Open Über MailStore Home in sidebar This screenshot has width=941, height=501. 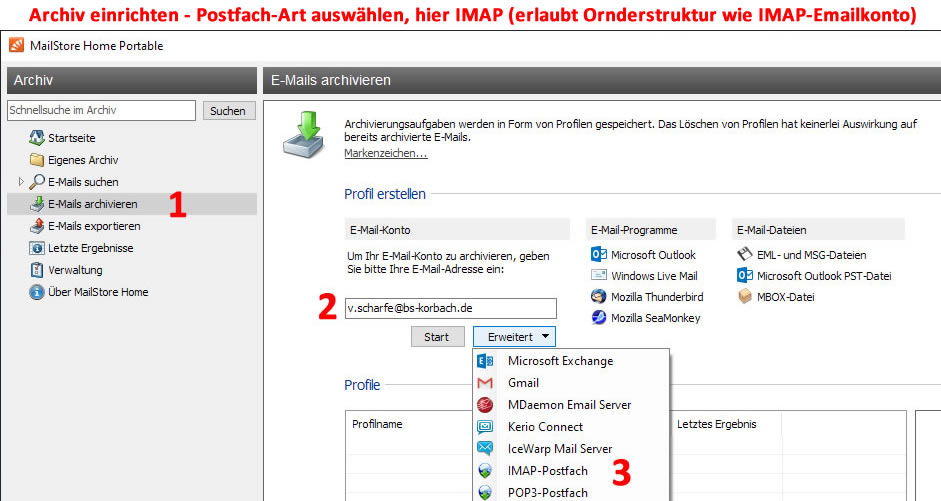tap(98, 292)
